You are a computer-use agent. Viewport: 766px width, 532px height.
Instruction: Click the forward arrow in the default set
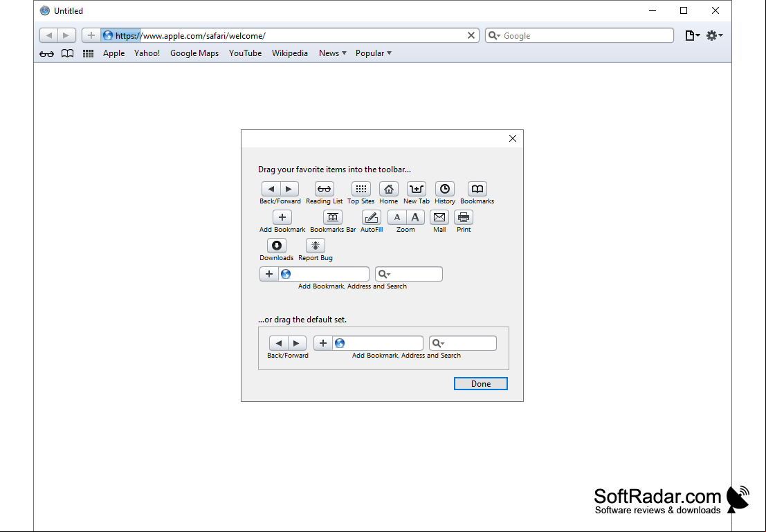click(297, 343)
